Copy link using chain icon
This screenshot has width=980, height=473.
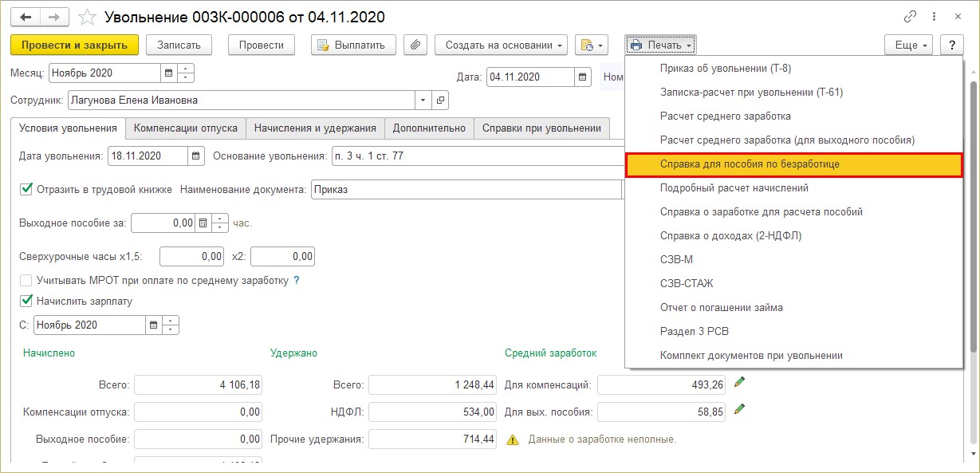(910, 17)
